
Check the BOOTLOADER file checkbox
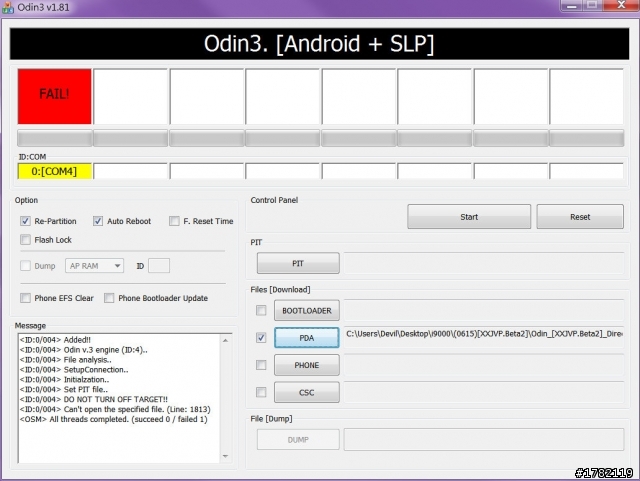[261, 311]
